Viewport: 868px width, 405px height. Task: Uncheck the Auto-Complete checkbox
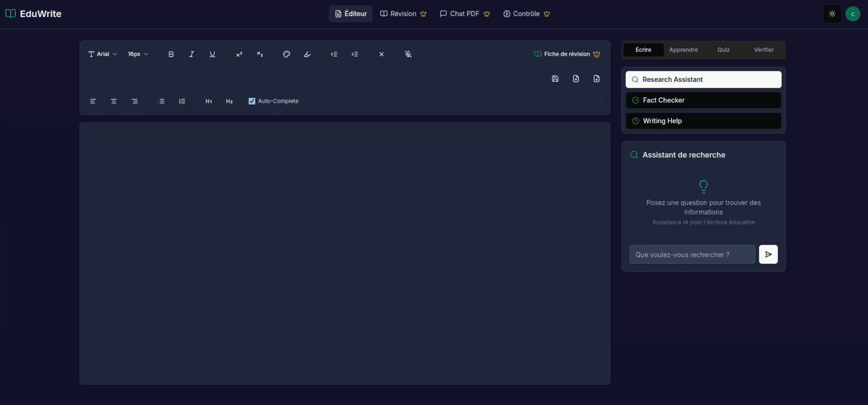pos(252,101)
